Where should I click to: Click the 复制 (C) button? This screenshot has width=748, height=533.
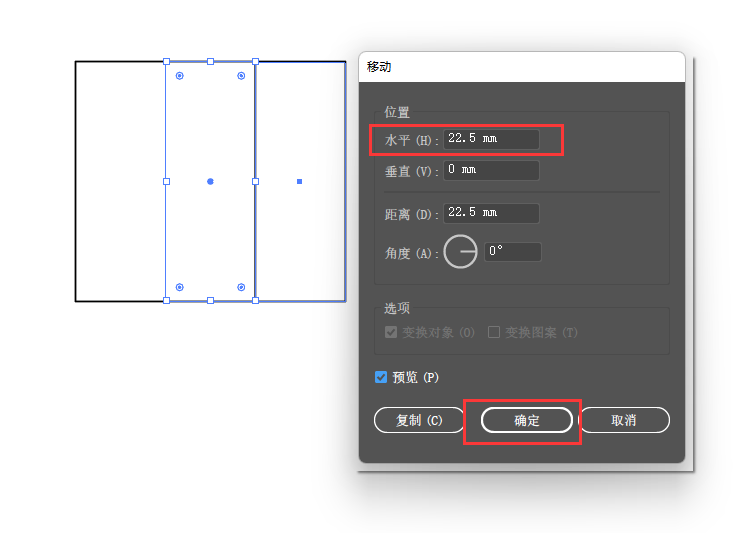pos(419,420)
